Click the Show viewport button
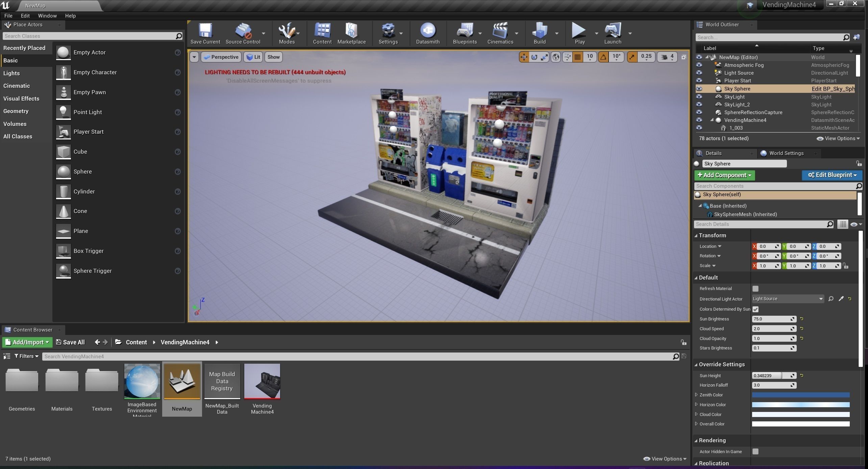Image resolution: width=868 pixels, height=469 pixels. 273,57
